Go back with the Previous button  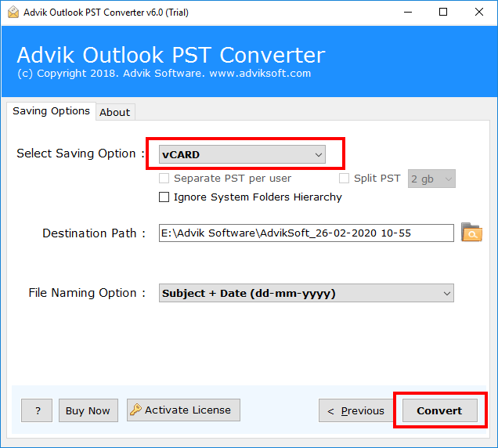355,410
